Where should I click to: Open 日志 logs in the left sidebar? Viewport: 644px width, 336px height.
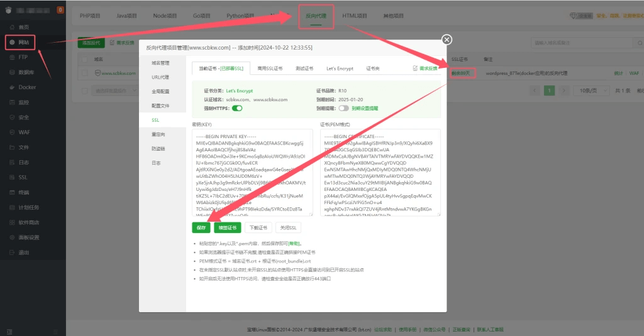(x=24, y=163)
